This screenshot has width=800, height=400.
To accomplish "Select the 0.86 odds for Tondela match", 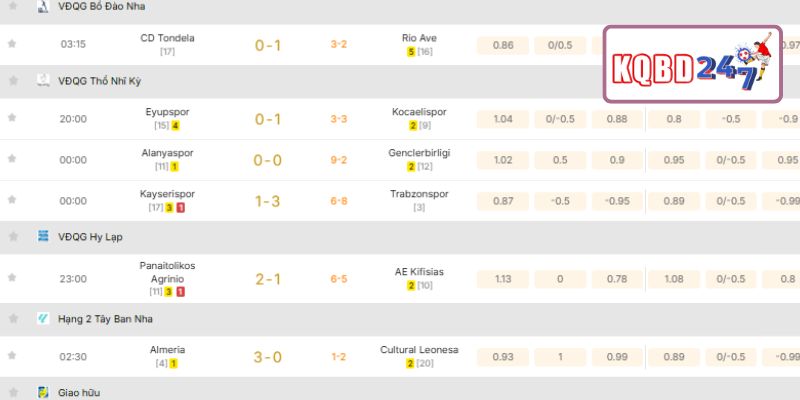I will [x=504, y=45].
